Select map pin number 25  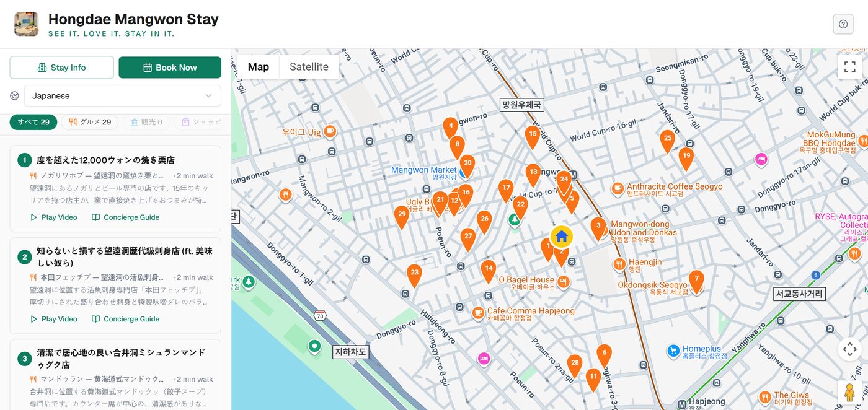click(x=667, y=141)
